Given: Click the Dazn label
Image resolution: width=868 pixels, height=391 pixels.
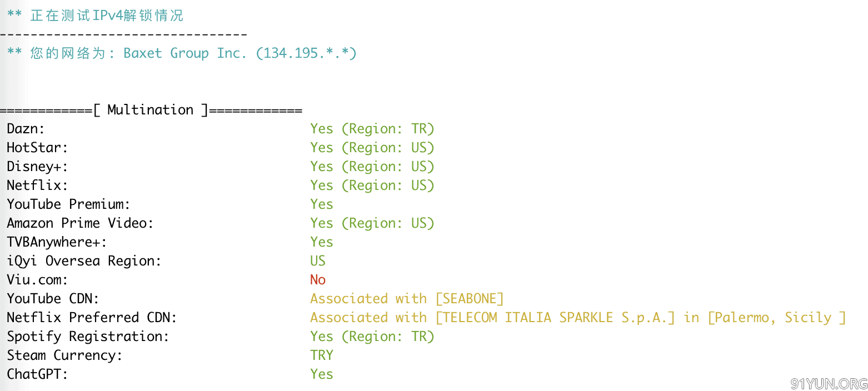Looking at the screenshot, I should click(26, 129).
